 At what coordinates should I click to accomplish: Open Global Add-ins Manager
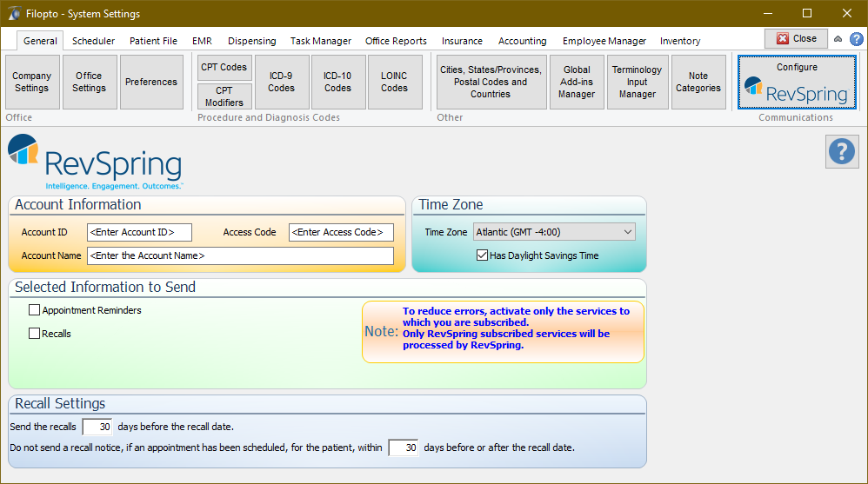pyautogui.click(x=577, y=82)
